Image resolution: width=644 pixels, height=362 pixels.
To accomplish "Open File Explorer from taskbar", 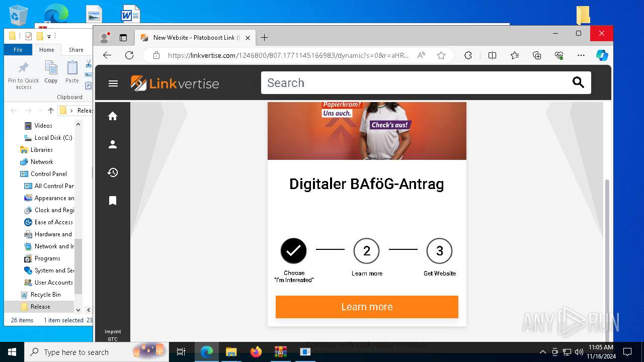I will [231, 352].
